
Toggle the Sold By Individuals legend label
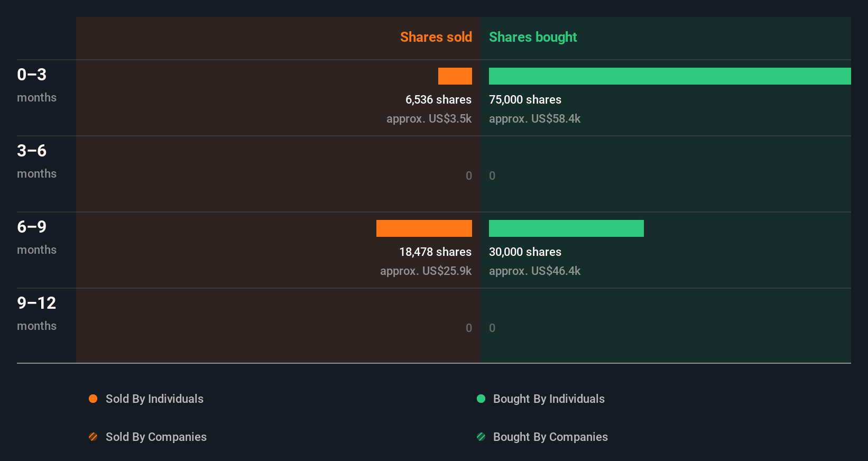[x=154, y=399]
